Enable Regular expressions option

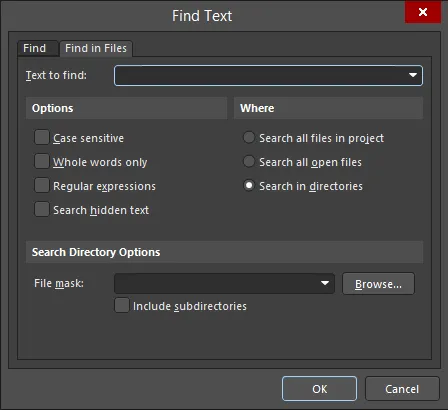coord(42,186)
